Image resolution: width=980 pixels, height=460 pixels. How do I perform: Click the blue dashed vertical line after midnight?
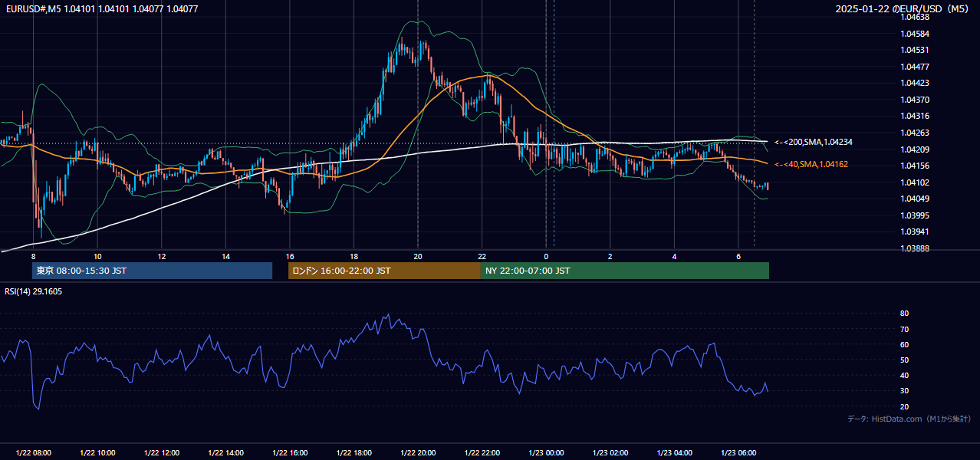pyautogui.click(x=554, y=123)
